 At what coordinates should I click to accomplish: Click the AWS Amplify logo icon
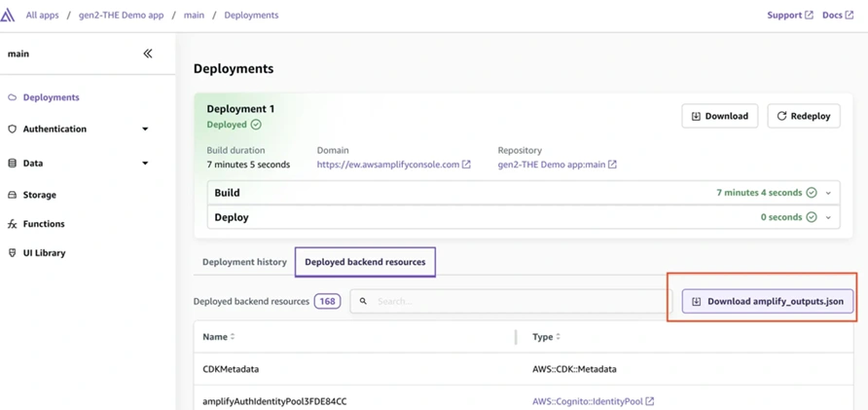pos(8,16)
